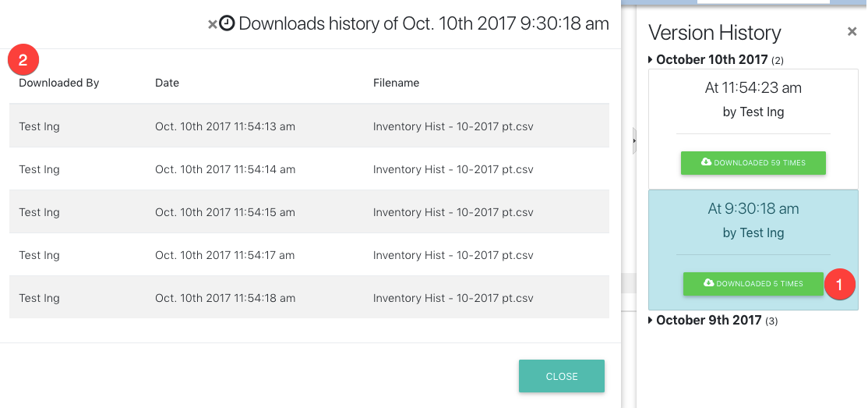Image resolution: width=868 pixels, height=408 pixels.
Task: Click the clock icon beside Downloads history title
Action: (x=227, y=23)
